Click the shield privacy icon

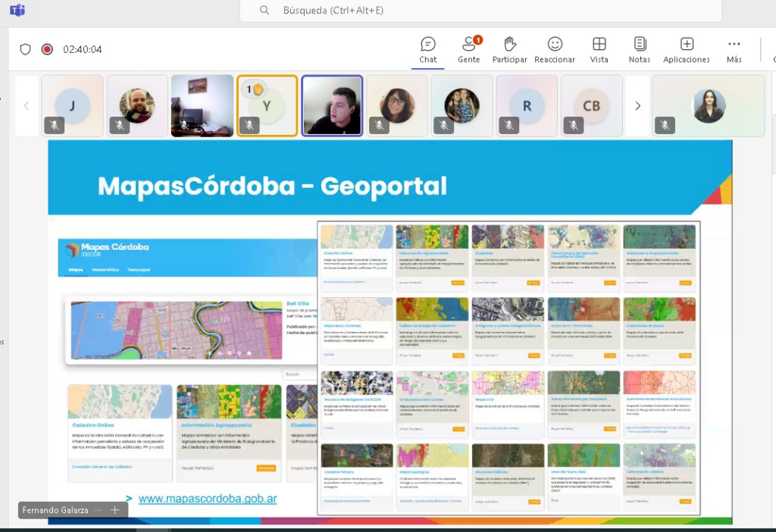tap(25, 49)
